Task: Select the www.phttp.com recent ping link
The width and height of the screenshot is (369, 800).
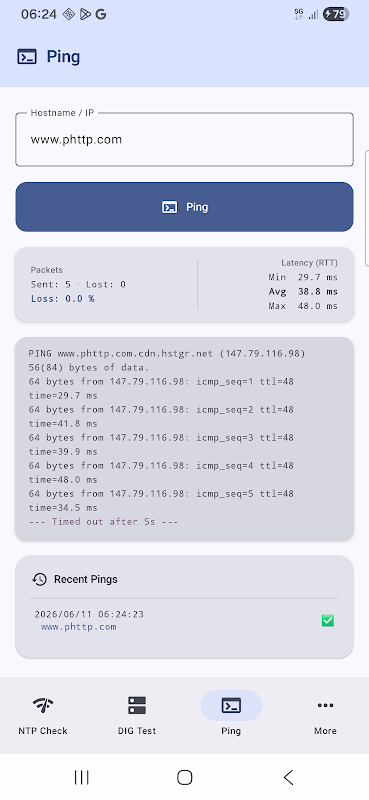Action: 79,627
